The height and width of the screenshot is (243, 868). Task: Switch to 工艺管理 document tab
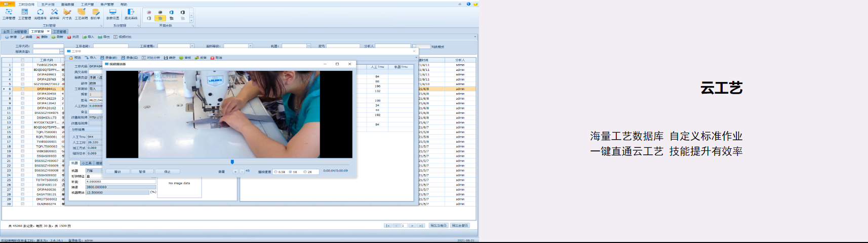(60, 31)
